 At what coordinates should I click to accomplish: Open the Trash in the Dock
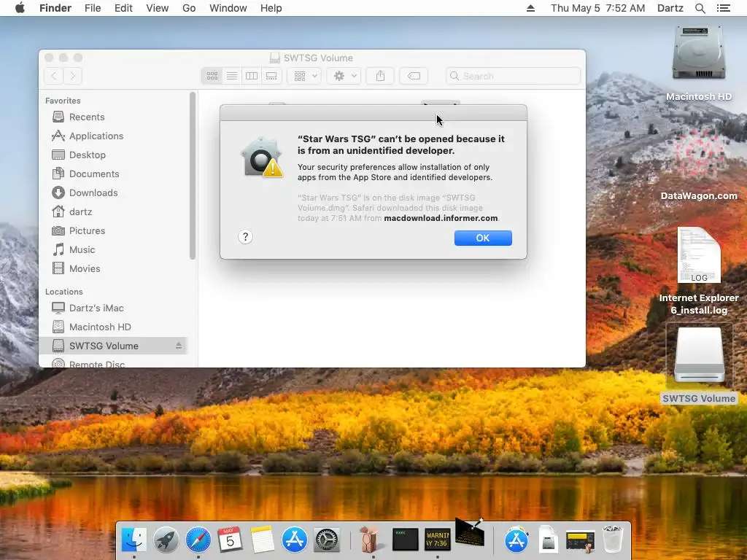[x=613, y=539]
